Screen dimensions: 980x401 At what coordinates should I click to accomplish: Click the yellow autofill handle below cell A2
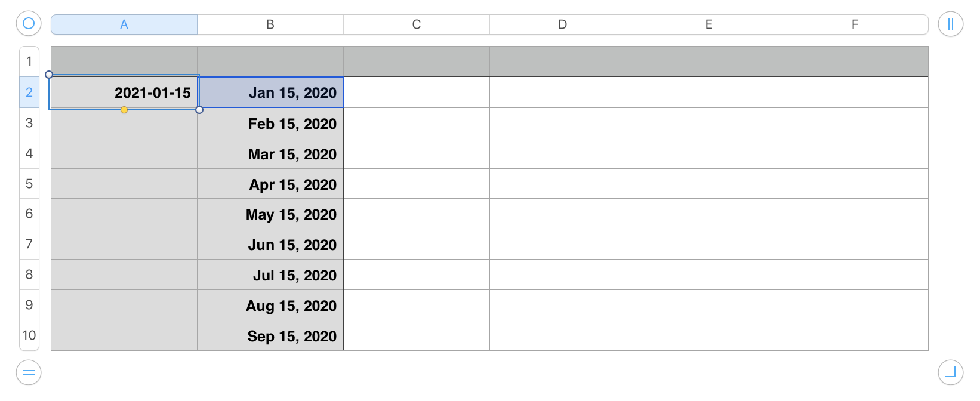(x=124, y=110)
